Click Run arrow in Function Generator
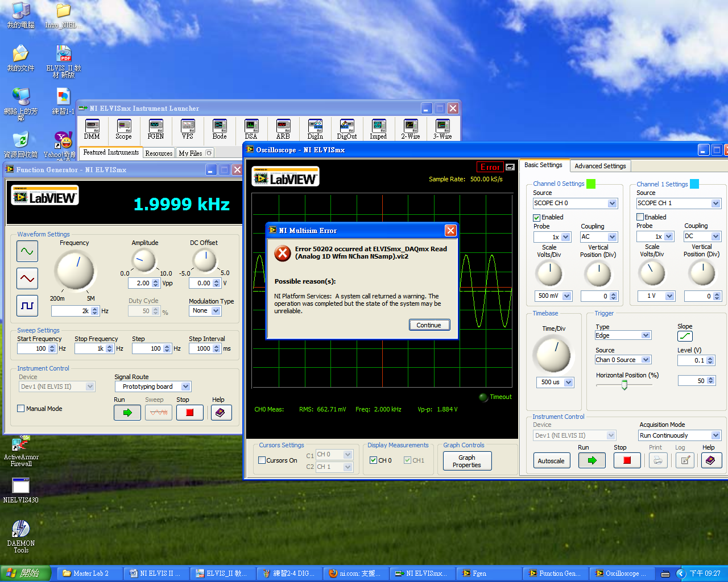 pyautogui.click(x=127, y=413)
